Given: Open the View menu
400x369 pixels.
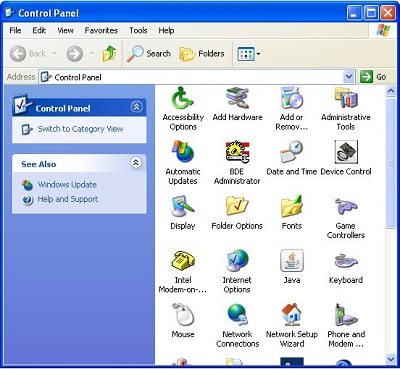Looking at the screenshot, I should pos(65,30).
